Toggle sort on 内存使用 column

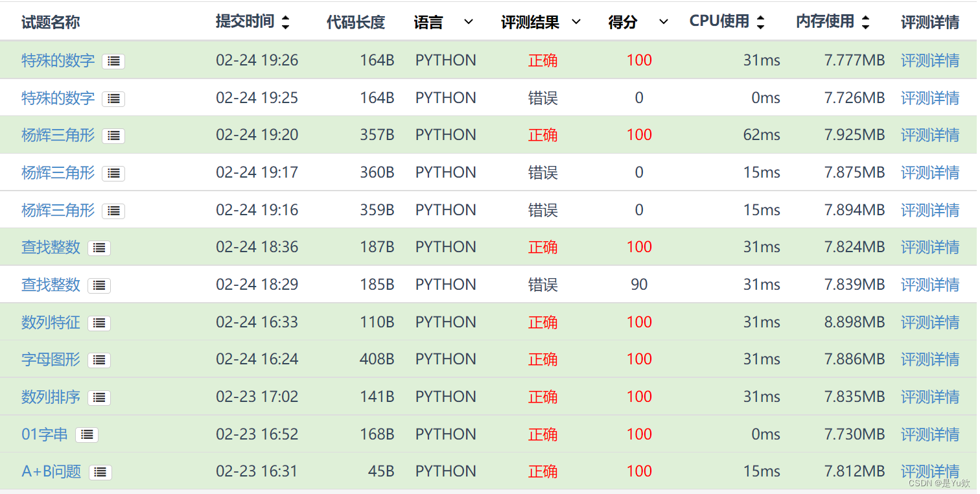(865, 22)
